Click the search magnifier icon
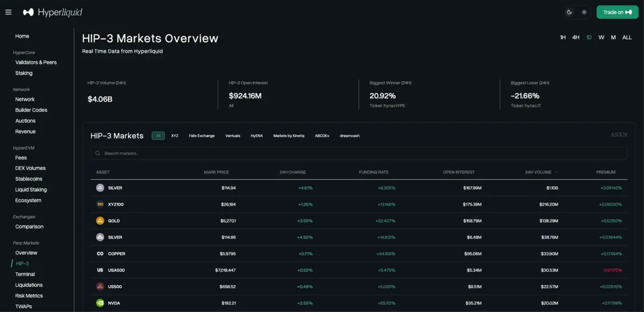 (98, 153)
